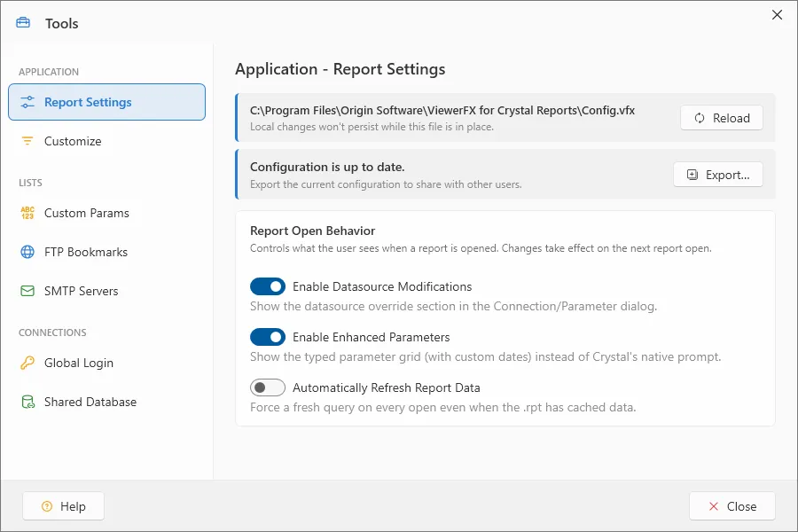The width and height of the screenshot is (798, 532).
Task: Close the Tools dialog via Close button
Action: click(x=732, y=506)
